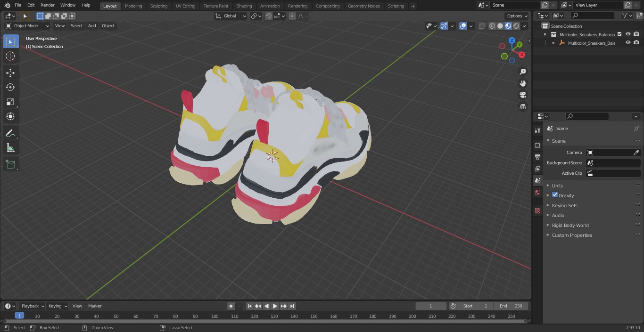Image resolution: width=644 pixels, height=332 pixels.
Task: Select the Cursor tool in the toolbar
Action: click(10, 56)
